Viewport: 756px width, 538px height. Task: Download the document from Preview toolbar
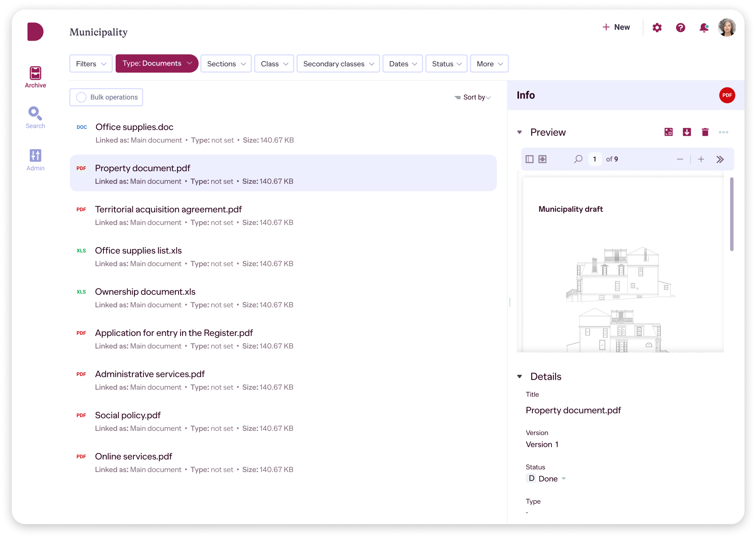tap(687, 132)
